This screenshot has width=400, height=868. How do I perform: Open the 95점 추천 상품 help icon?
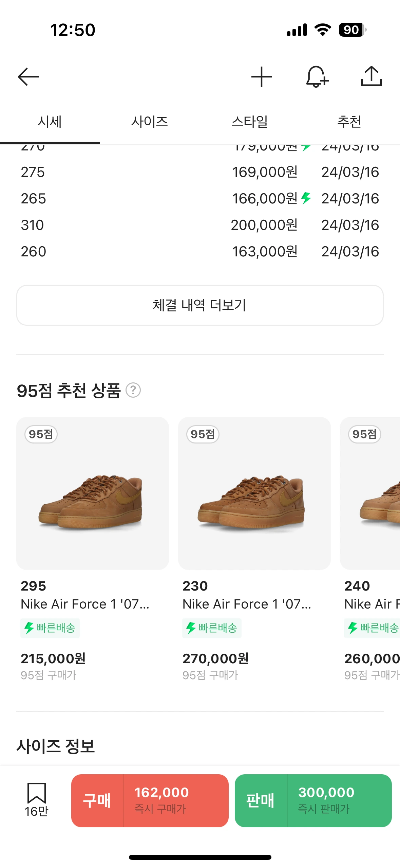point(133,390)
